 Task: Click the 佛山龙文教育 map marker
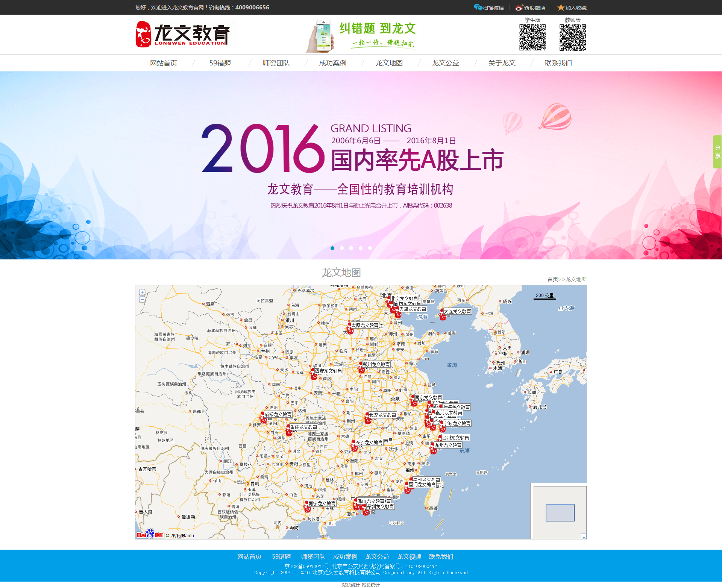point(356,505)
